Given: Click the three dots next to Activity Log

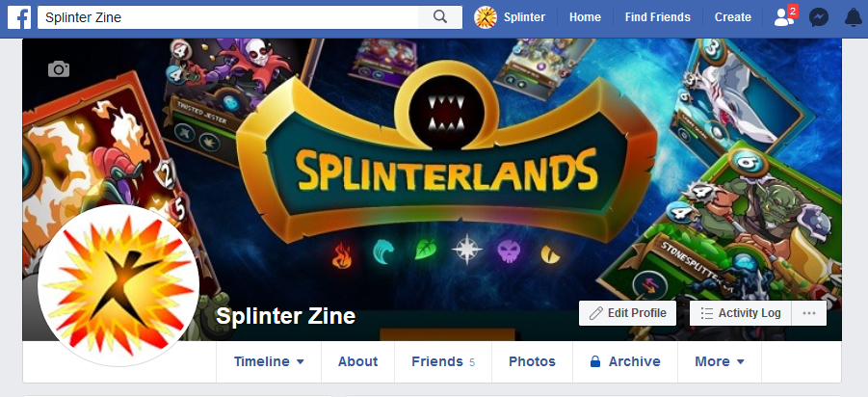Looking at the screenshot, I should (809, 313).
